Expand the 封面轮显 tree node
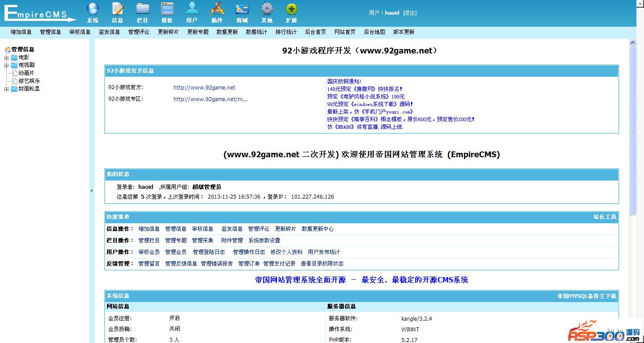This screenshot has height=343, width=644. point(7,89)
